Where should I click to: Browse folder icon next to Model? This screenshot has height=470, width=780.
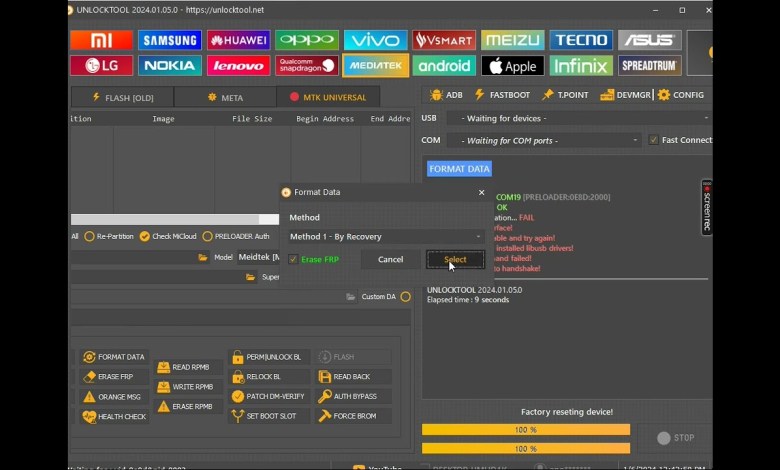point(203,257)
